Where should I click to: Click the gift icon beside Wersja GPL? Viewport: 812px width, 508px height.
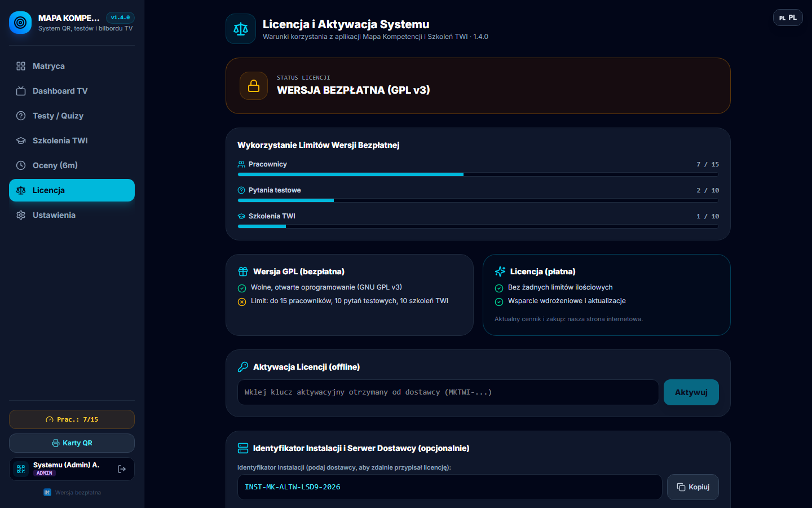(243, 271)
